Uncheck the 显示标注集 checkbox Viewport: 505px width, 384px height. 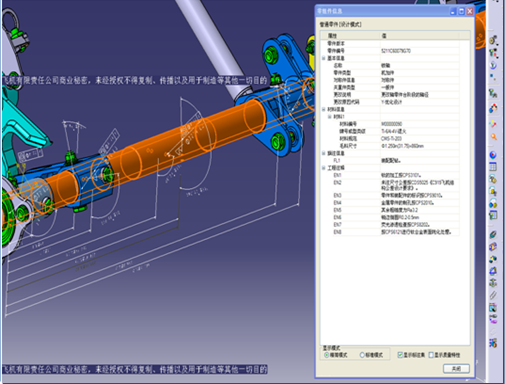click(x=400, y=355)
